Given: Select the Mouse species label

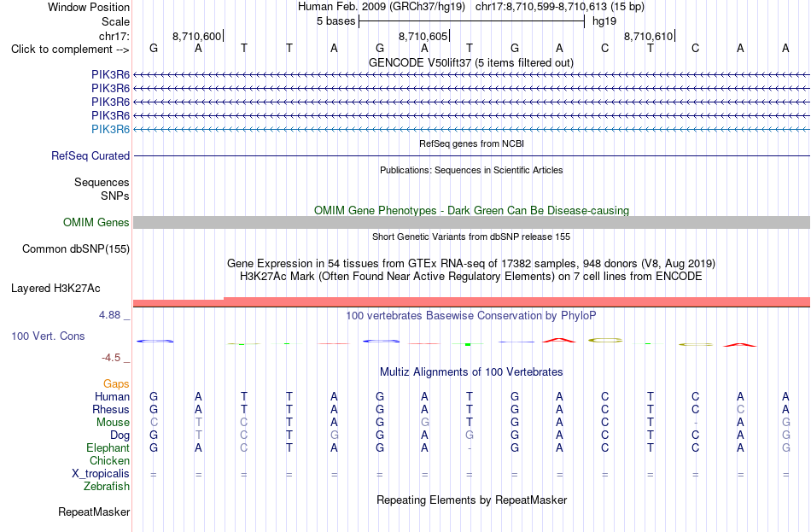Looking at the screenshot, I should pyautogui.click(x=113, y=423).
